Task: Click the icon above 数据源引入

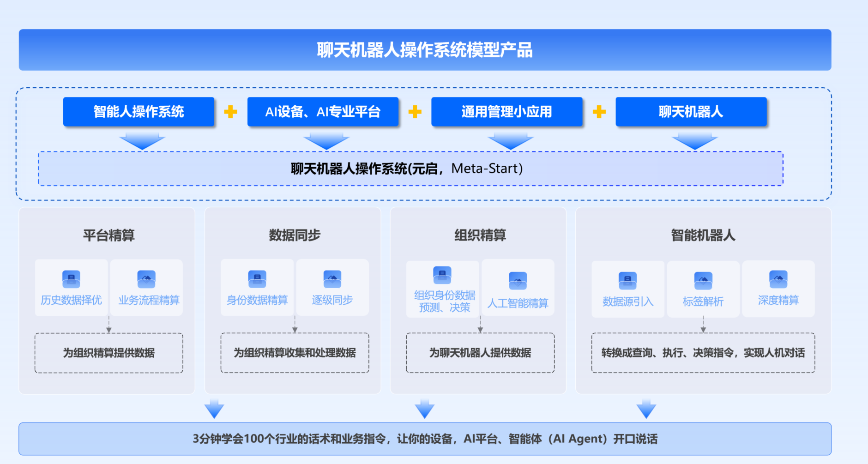Action: tap(627, 281)
